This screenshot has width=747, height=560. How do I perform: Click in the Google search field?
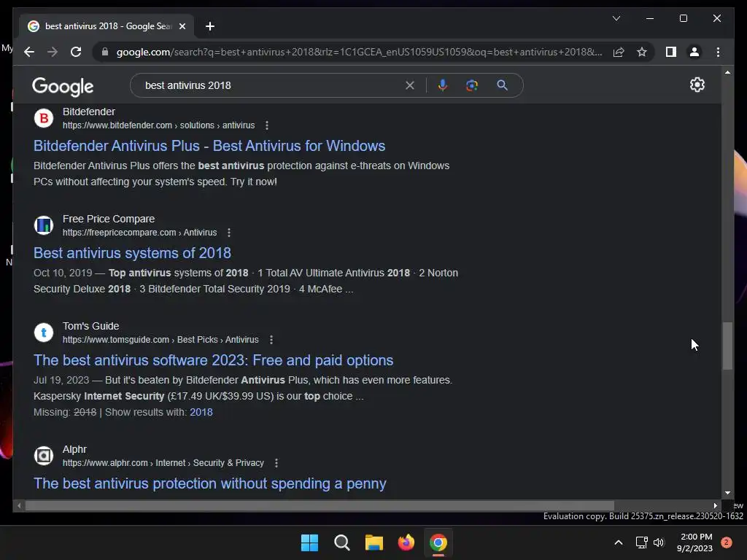tap(271, 85)
